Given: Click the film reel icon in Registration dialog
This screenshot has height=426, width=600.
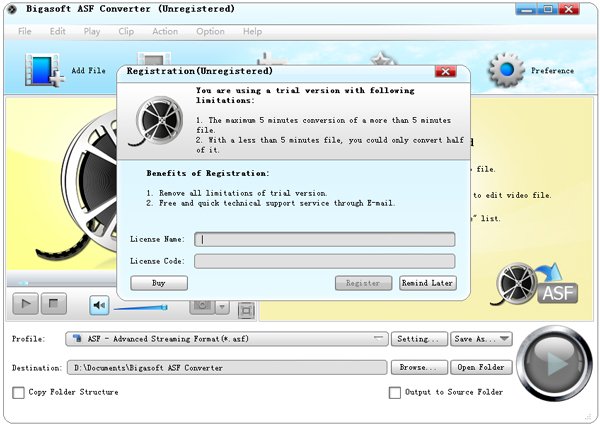Looking at the screenshot, I should click(x=157, y=121).
